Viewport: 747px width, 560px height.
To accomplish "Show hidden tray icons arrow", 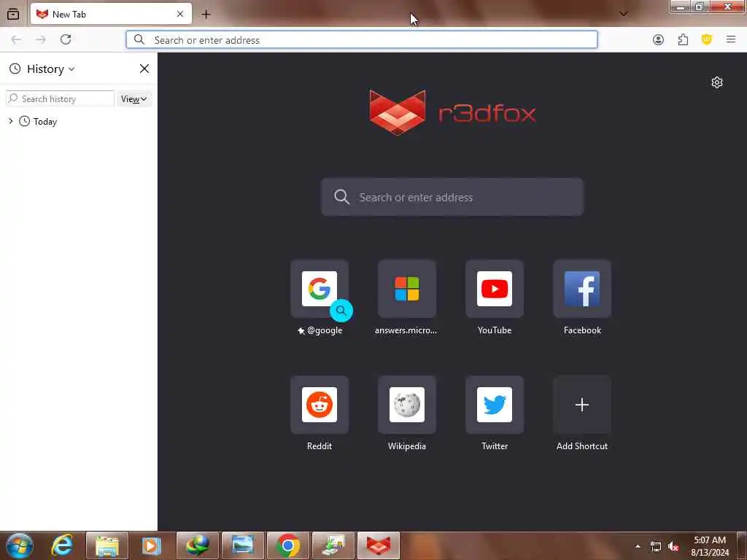I will click(638, 546).
